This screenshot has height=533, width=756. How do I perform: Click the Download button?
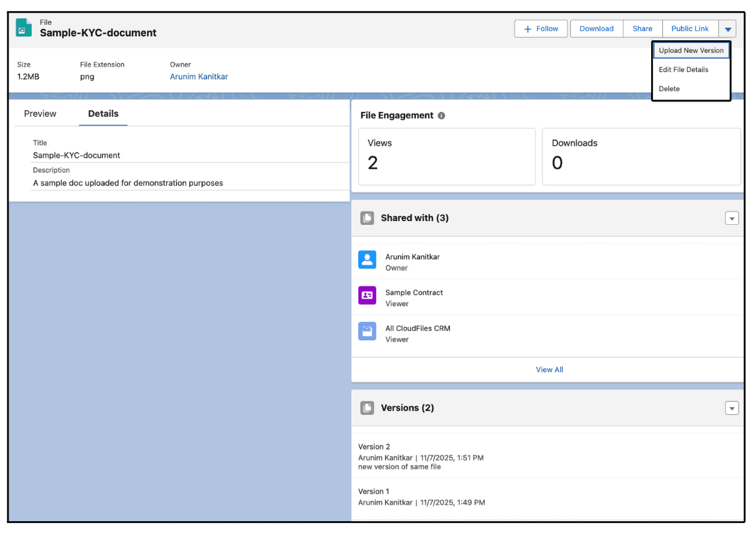pos(596,28)
